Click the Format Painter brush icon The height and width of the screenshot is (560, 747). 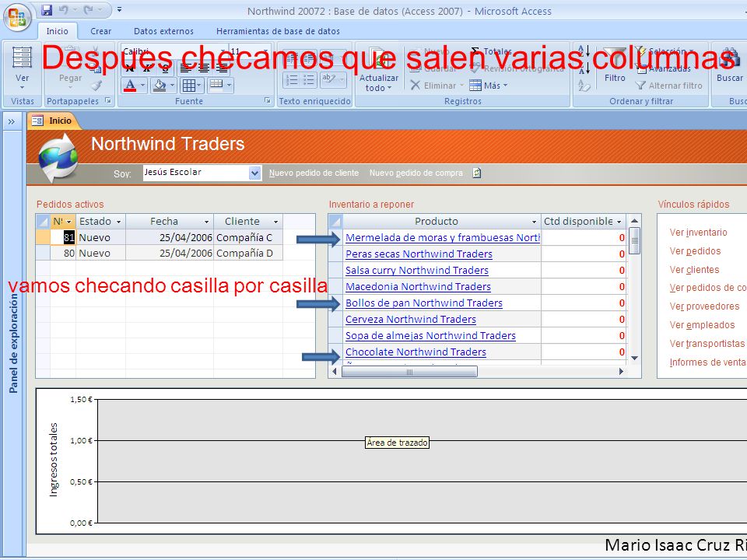tap(96, 86)
